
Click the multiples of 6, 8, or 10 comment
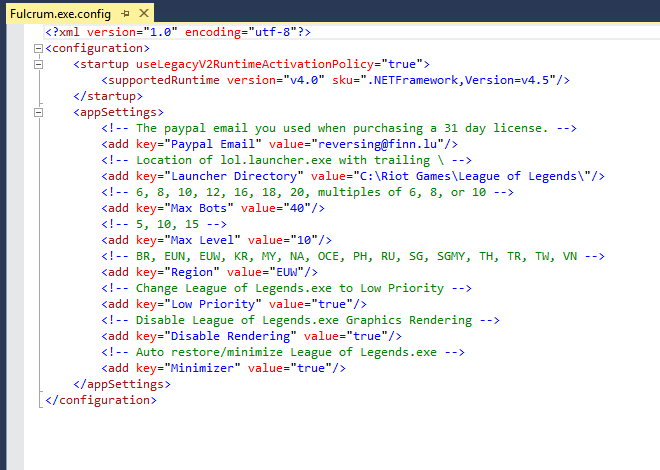click(x=307, y=192)
